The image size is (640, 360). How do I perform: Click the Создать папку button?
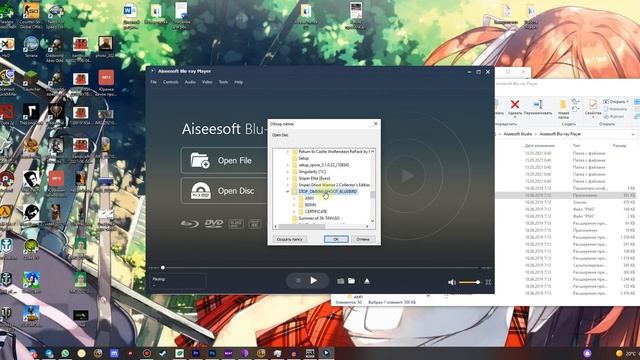(x=289, y=239)
